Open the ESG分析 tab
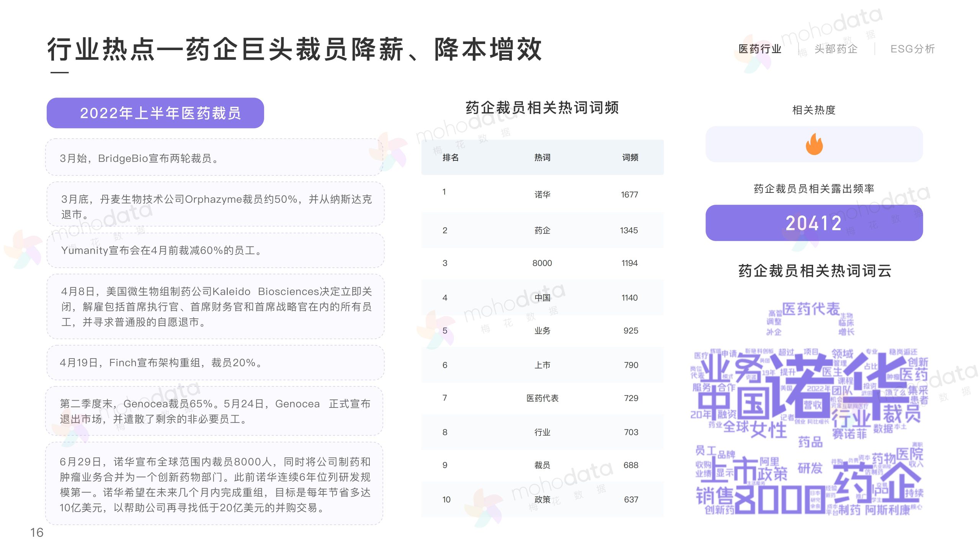Screen dimensions: 980x551 [912, 49]
